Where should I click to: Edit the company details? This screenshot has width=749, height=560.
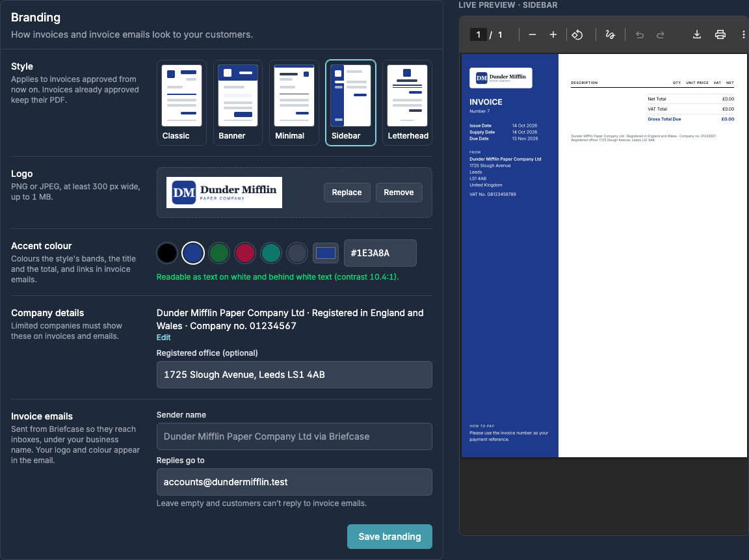pyautogui.click(x=163, y=338)
